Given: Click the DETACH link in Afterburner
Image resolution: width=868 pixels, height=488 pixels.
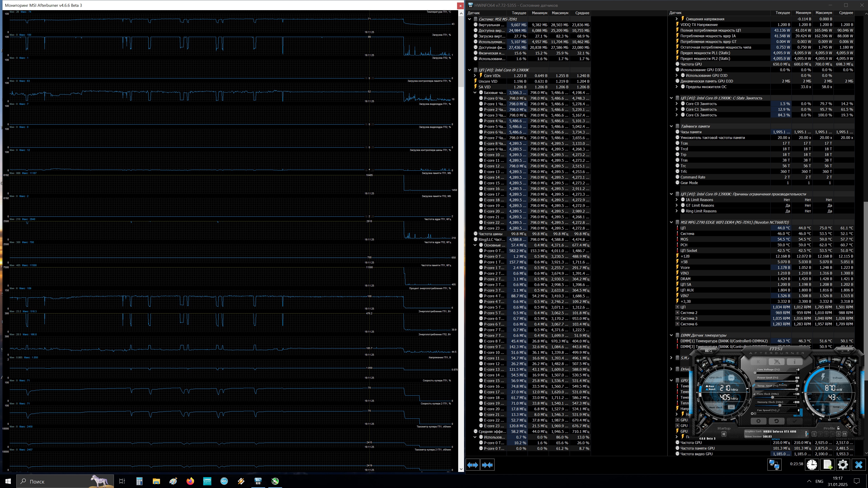Looking at the screenshot, I should point(776,439).
